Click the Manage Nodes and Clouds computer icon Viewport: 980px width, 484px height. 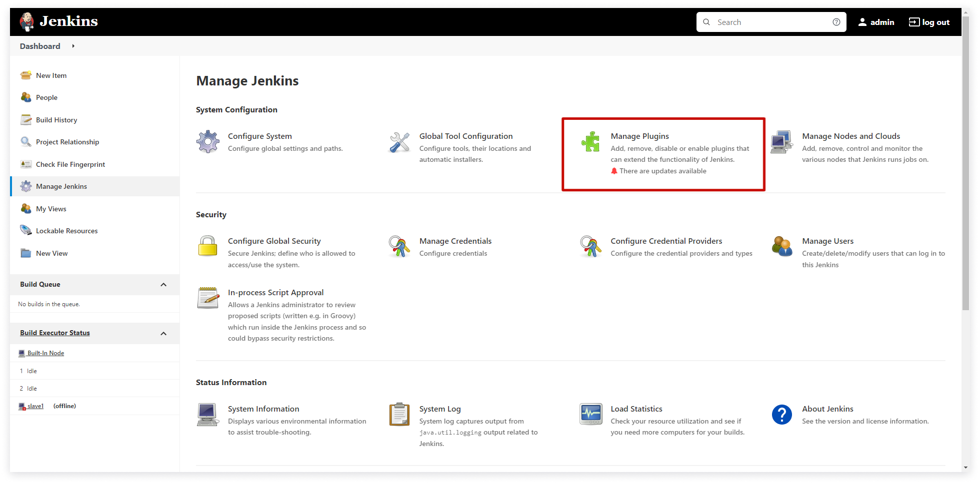pyautogui.click(x=781, y=142)
